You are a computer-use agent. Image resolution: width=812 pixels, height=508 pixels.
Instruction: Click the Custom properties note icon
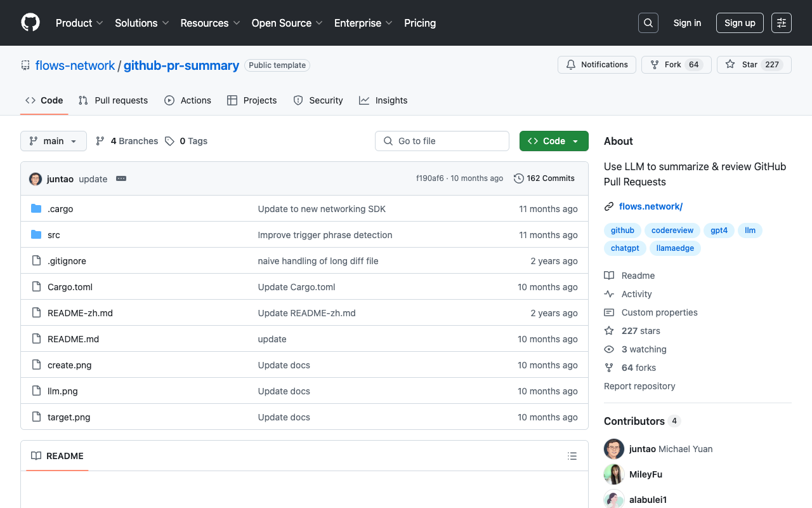click(609, 312)
